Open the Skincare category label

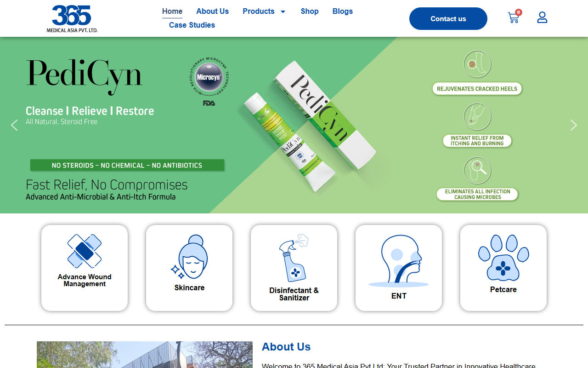tap(189, 287)
